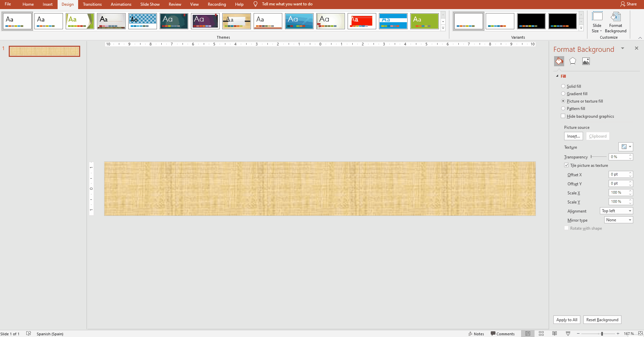Open the Transitions ribbon tab
Image resolution: width=644 pixels, height=337 pixels.
coord(92,4)
